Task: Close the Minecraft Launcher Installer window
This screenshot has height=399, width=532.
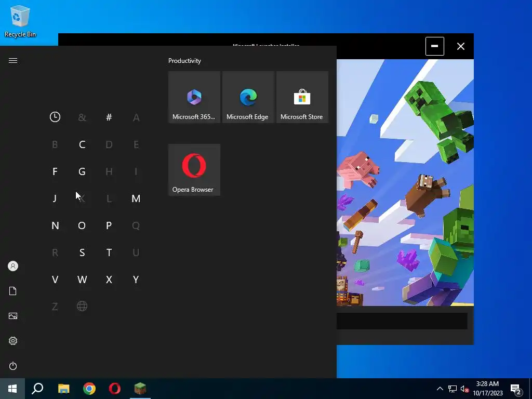Action: pos(460,46)
